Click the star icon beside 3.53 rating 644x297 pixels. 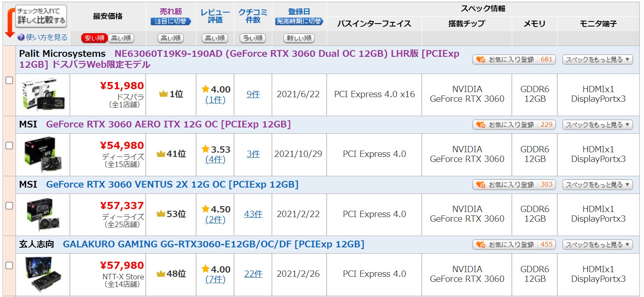pos(205,149)
